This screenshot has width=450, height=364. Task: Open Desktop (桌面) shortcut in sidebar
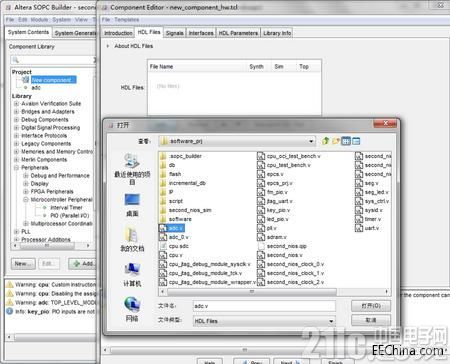[x=132, y=205]
